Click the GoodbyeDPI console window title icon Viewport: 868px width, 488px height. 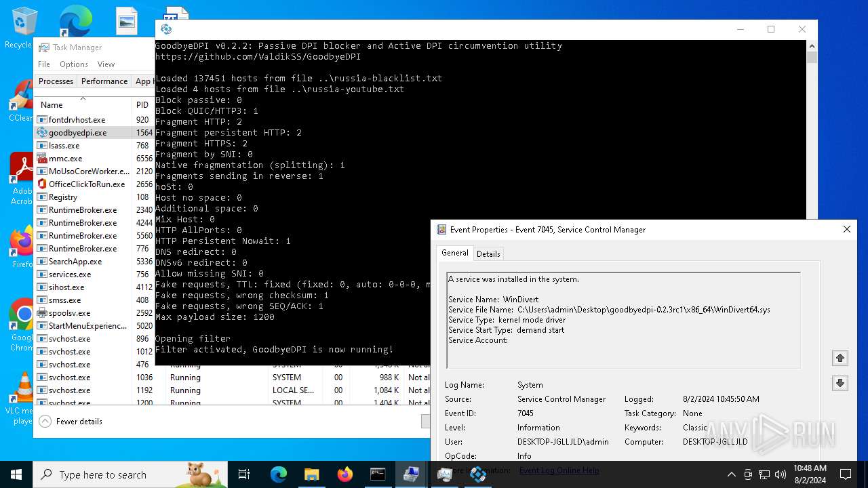click(166, 29)
